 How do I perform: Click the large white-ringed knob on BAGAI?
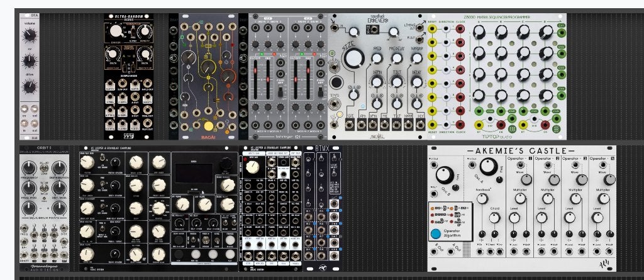coord(189,57)
